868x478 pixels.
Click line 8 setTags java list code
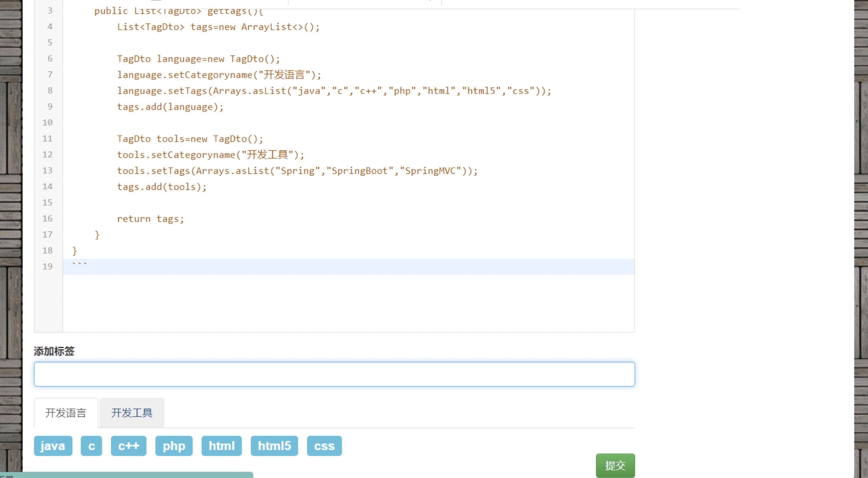tap(334, 91)
